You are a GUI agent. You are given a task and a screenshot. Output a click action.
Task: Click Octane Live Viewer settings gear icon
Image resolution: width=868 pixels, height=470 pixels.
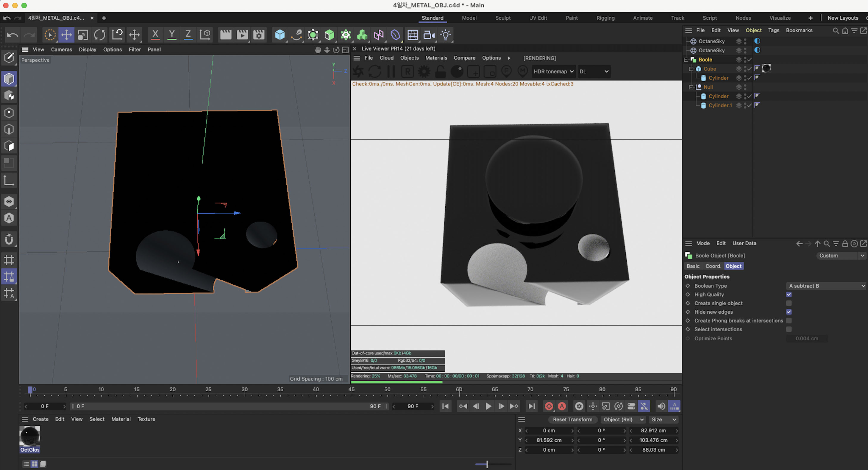tap(424, 71)
